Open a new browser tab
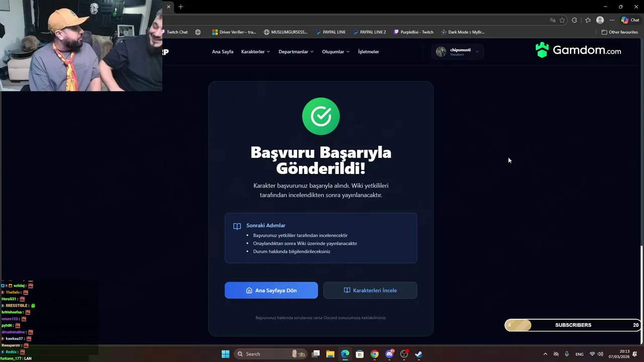The width and height of the screenshot is (644, 362). 181,7
